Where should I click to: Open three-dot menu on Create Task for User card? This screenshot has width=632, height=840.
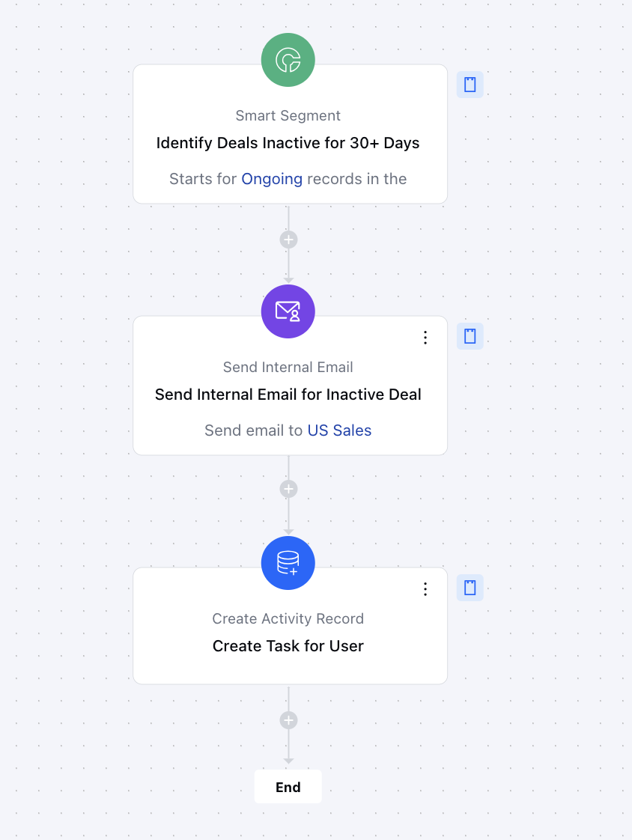point(425,589)
